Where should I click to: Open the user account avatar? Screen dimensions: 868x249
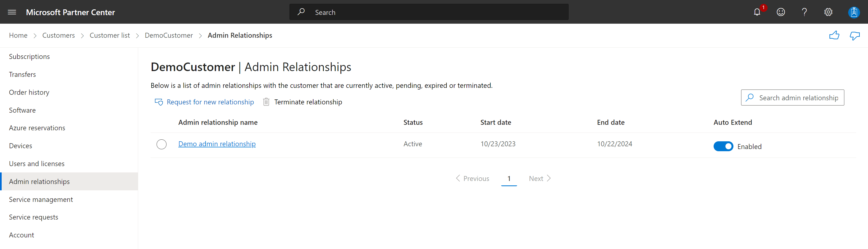pyautogui.click(x=854, y=12)
